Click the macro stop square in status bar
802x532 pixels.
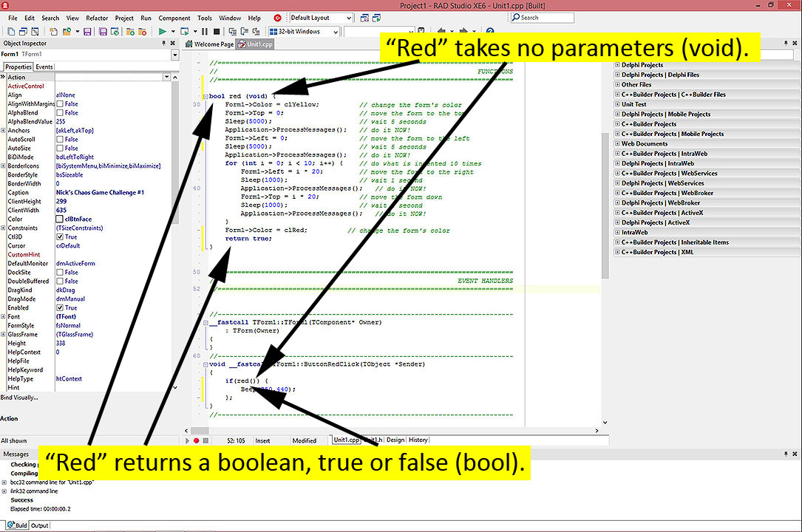[205, 440]
